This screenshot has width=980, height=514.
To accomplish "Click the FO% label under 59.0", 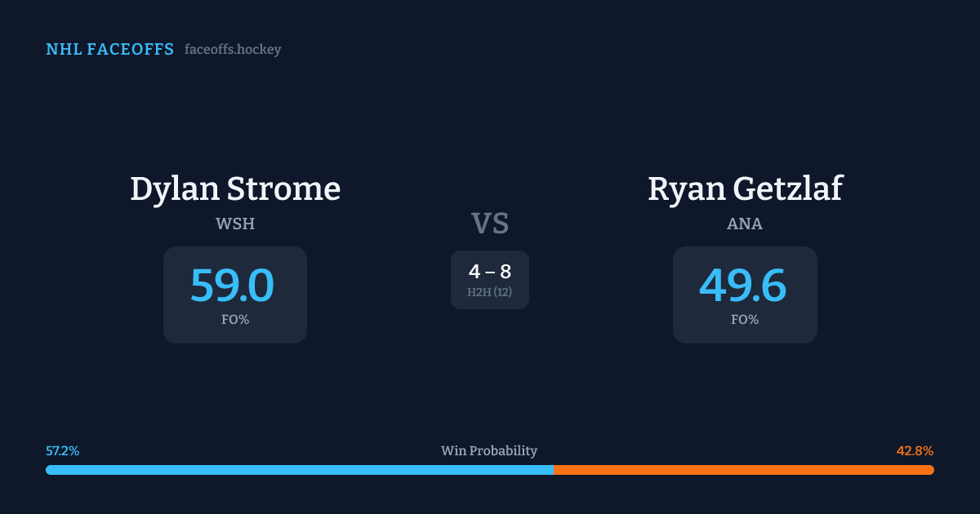I will [235, 320].
